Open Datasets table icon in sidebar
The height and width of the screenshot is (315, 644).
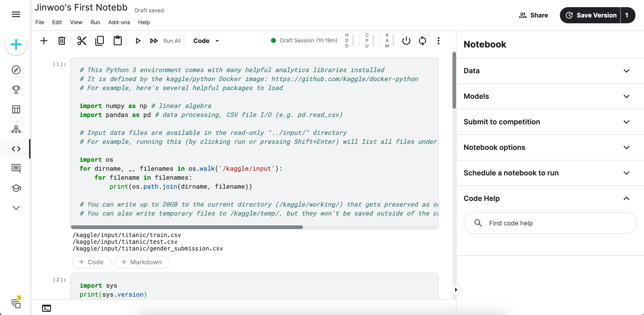(x=16, y=109)
